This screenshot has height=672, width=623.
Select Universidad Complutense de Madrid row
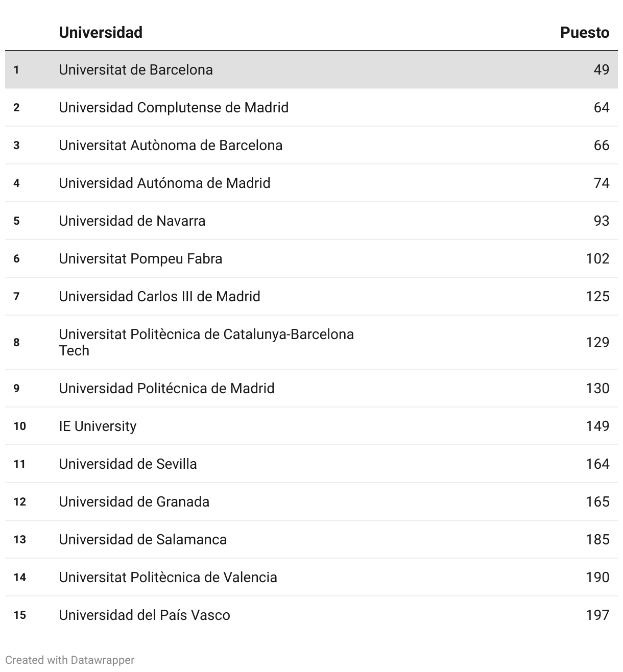pos(311,108)
